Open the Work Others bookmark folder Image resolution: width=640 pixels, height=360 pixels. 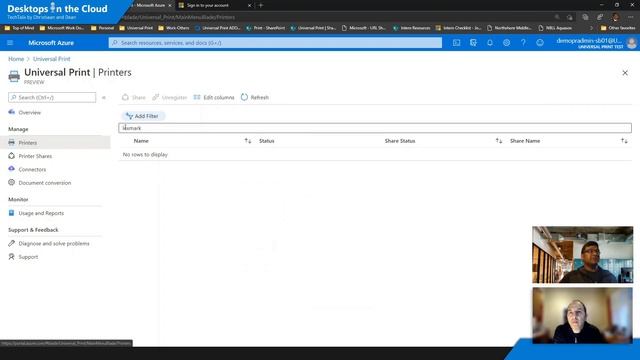173,28
